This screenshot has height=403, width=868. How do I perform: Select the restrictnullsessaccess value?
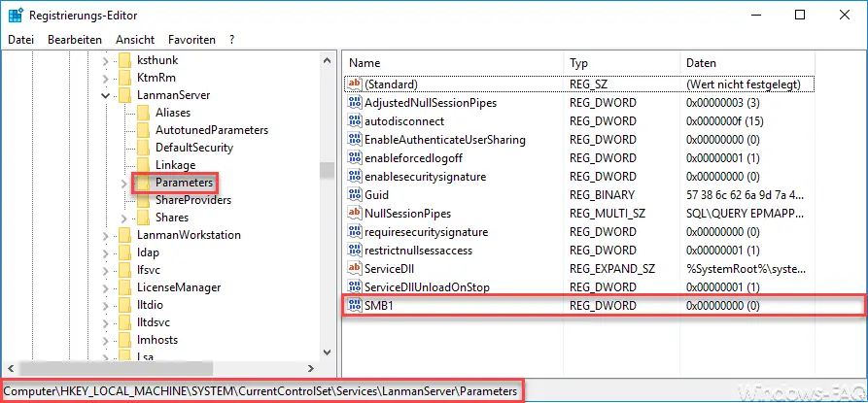419,251
